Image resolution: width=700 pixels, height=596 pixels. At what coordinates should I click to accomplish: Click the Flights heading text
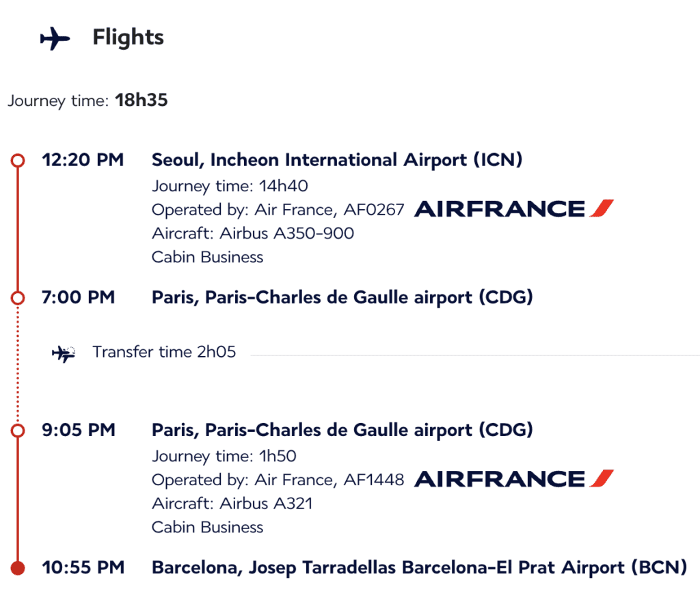tap(128, 38)
